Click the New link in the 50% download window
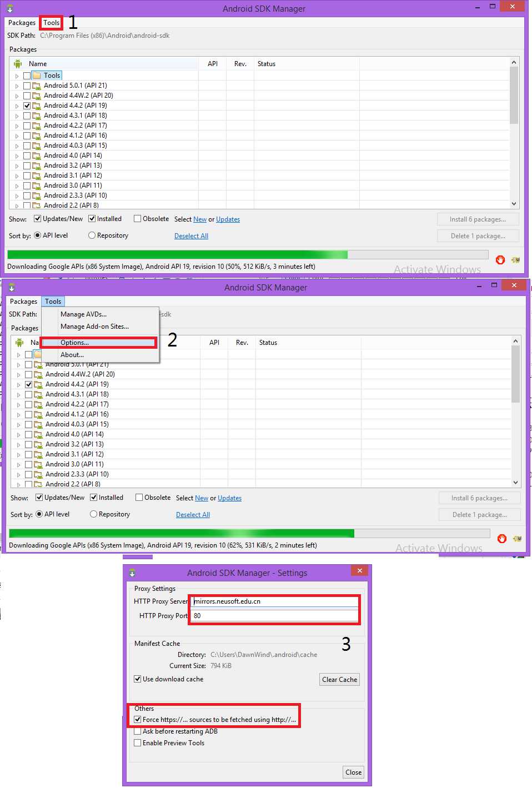This screenshot has width=532, height=788. tap(200, 219)
